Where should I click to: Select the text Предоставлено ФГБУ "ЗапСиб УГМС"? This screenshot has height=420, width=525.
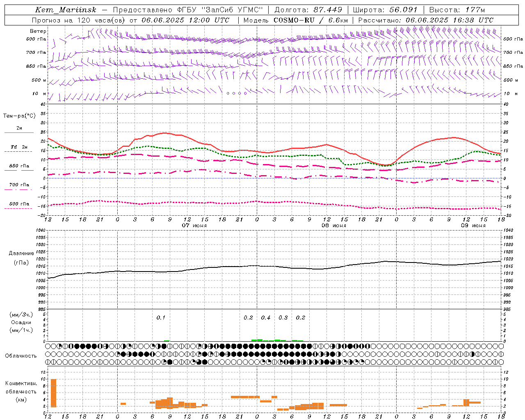[x=188, y=10]
